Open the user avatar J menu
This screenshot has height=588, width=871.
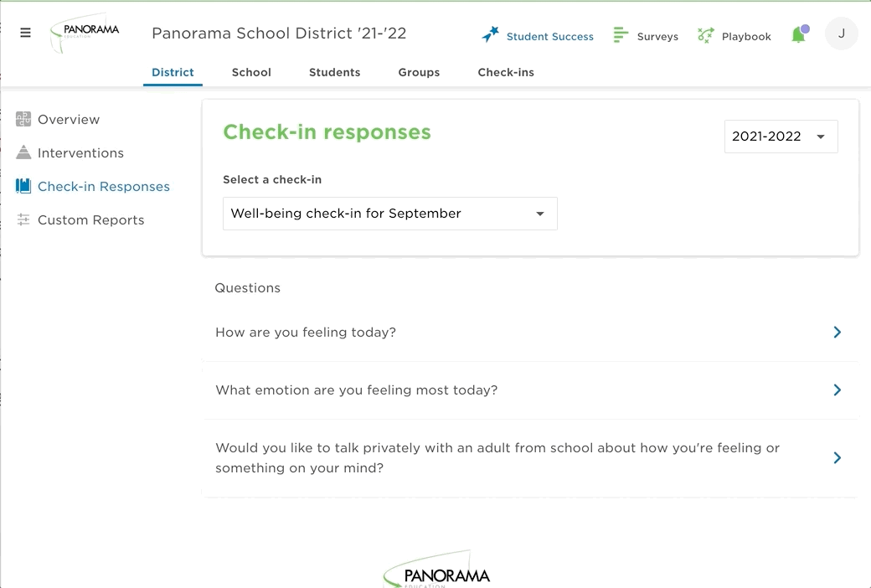click(x=841, y=34)
